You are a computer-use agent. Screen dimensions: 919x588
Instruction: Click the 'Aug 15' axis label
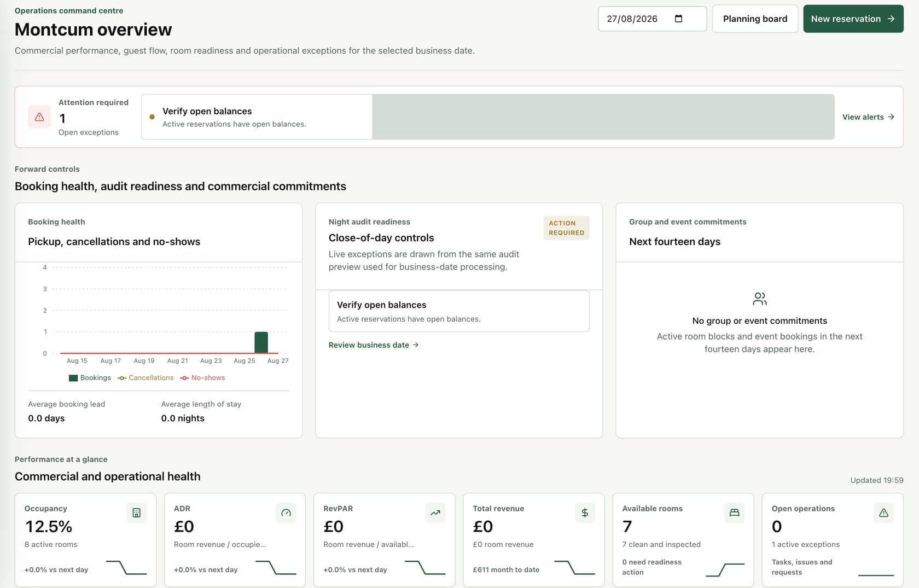tap(77, 361)
